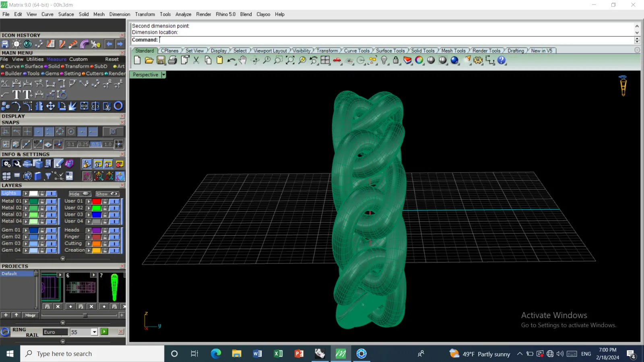The height and width of the screenshot is (362, 644).
Task: Click the blue ring icon in main menu
Action: click(118, 106)
